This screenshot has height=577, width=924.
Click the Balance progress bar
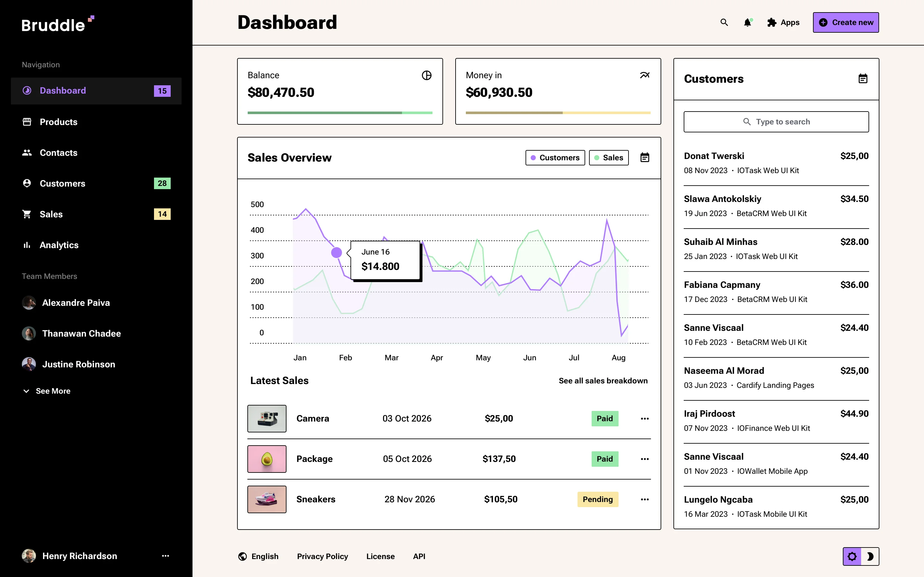coord(339,113)
